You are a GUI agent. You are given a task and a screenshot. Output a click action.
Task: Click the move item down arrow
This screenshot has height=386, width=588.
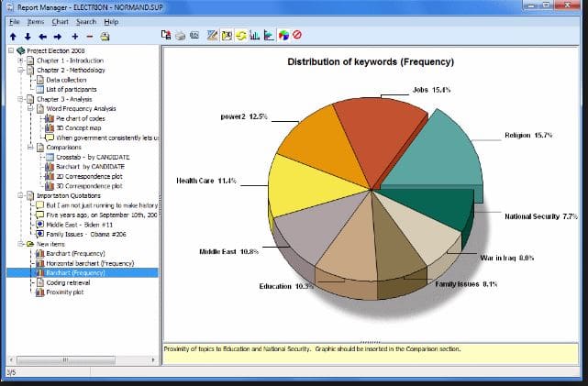[x=28, y=37]
